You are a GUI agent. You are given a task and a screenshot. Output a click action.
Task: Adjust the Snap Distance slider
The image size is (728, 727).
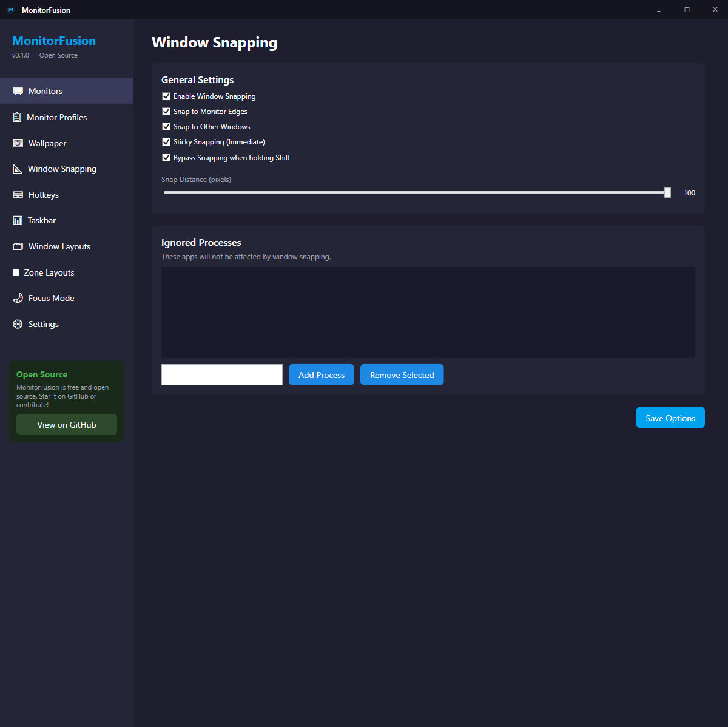pos(666,192)
